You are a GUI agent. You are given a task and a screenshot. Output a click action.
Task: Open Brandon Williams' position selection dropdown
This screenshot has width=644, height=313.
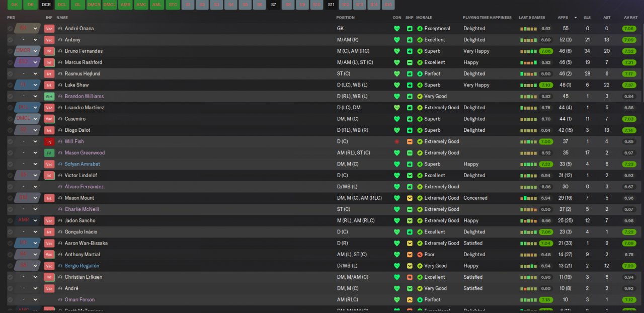pyautogui.click(x=27, y=97)
